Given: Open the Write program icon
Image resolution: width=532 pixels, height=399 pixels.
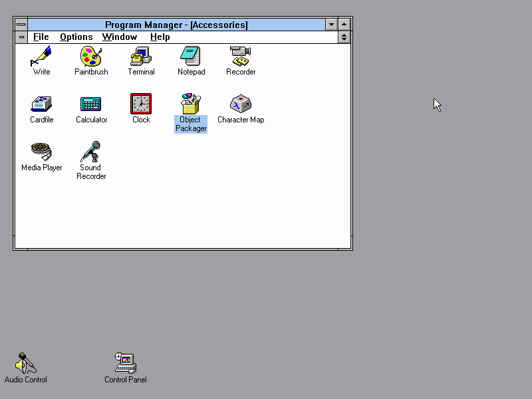Looking at the screenshot, I should point(41,57).
